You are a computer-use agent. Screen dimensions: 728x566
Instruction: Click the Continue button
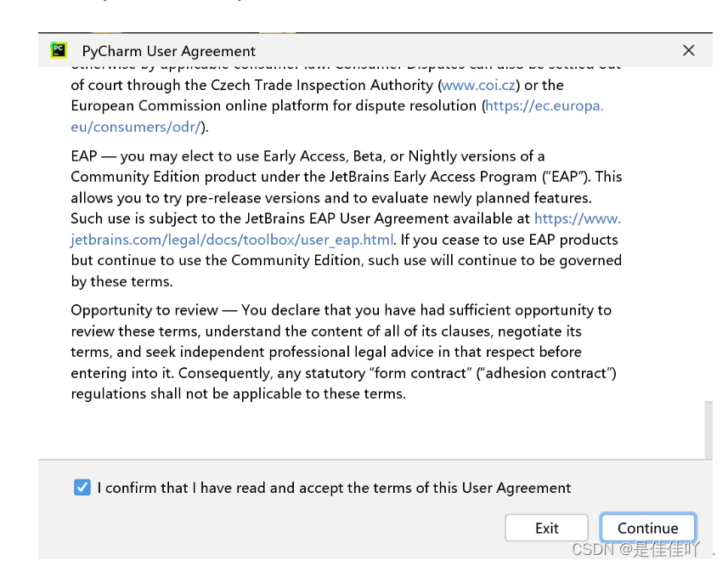coord(647,528)
